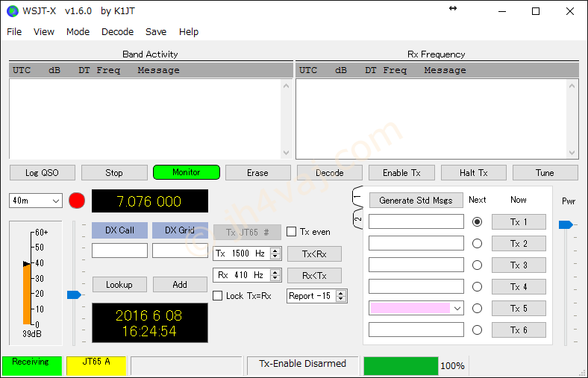Click the Stop button
Viewport: 588px width, 378px height.
click(x=114, y=173)
